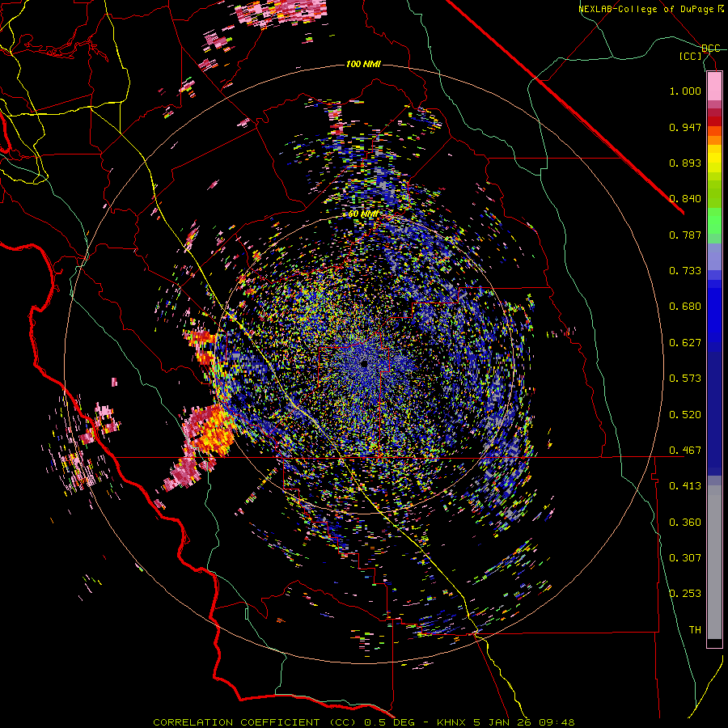Click the 0.840 color scale label

click(x=685, y=199)
